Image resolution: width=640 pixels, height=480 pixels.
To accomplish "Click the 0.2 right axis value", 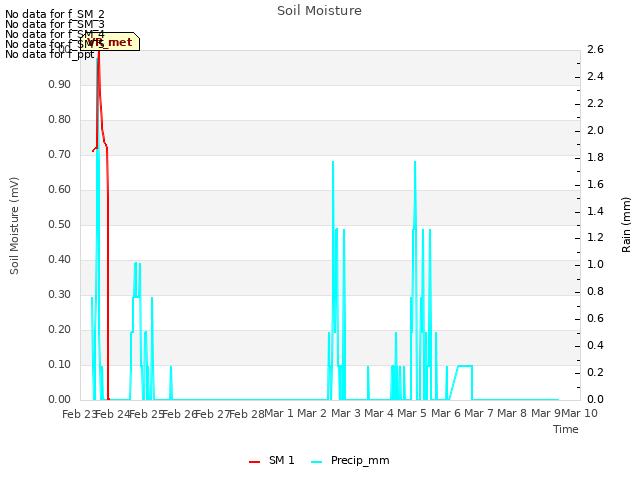I will pos(595,372).
